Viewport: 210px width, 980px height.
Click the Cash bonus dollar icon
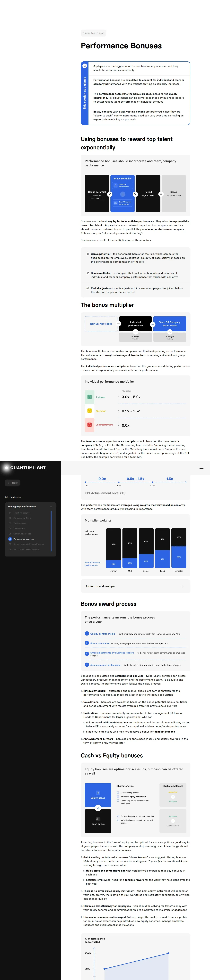(x=98, y=818)
